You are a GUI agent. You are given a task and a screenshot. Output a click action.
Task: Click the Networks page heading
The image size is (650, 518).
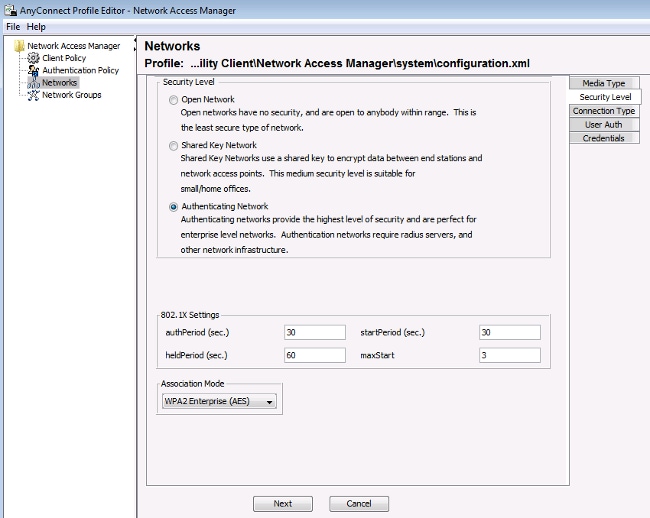tap(172, 46)
